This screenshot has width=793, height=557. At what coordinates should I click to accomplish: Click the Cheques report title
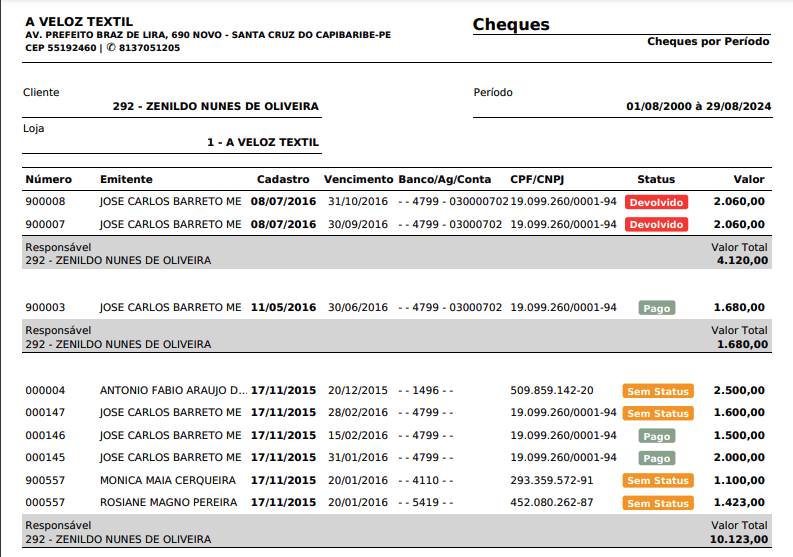[x=511, y=25]
